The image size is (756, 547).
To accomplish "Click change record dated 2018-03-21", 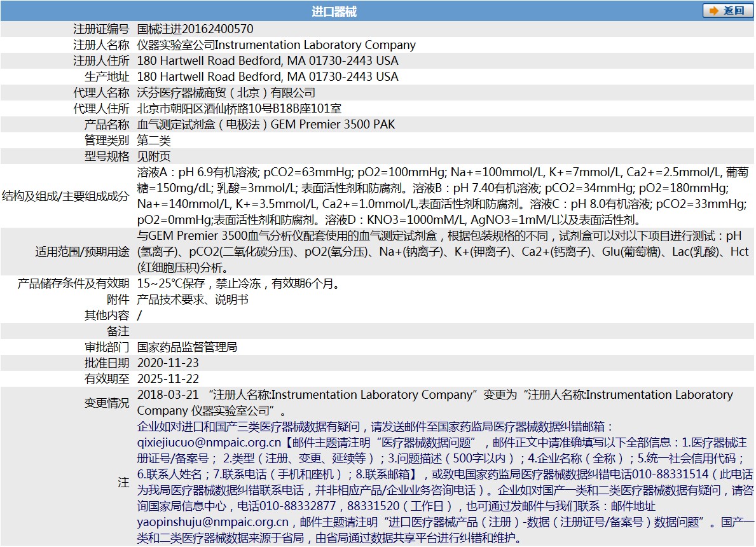I will (x=435, y=403).
